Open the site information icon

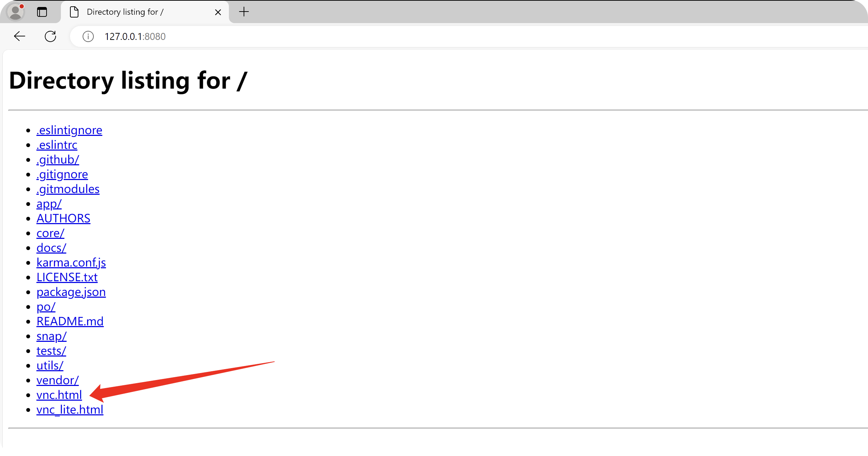[x=88, y=36]
